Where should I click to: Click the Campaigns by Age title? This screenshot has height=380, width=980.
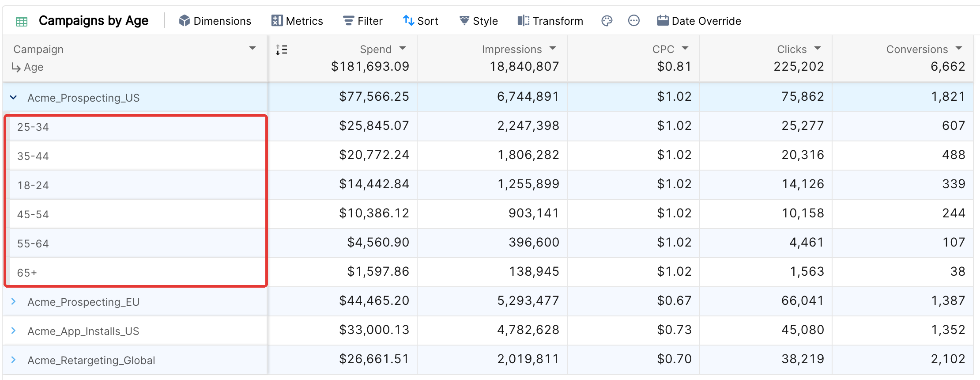[94, 21]
